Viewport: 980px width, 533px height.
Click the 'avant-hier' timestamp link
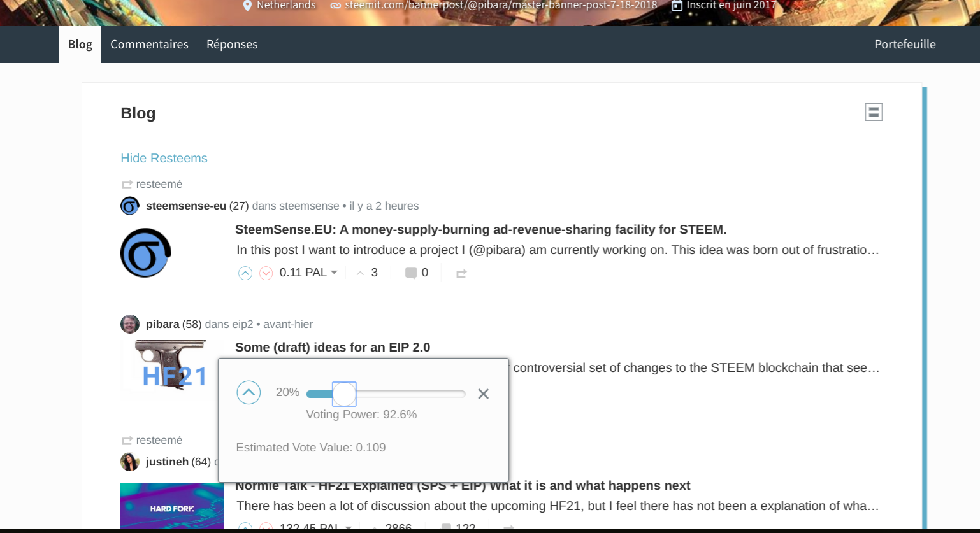(x=288, y=324)
